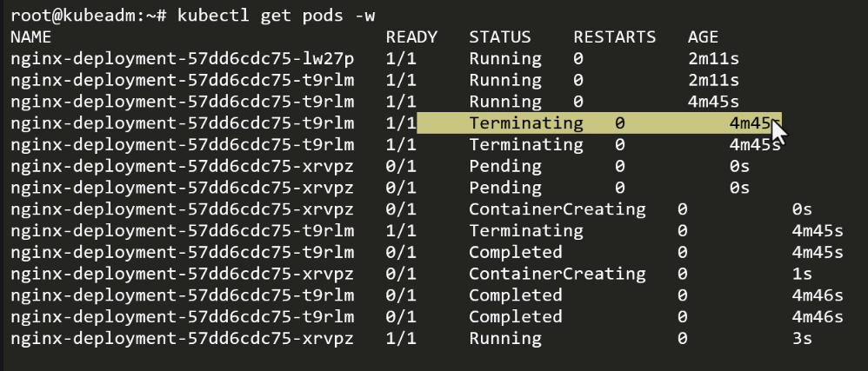Viewport: 868px width, 371px height.
Task: Click the 1s age value
Action: [802, 274]
